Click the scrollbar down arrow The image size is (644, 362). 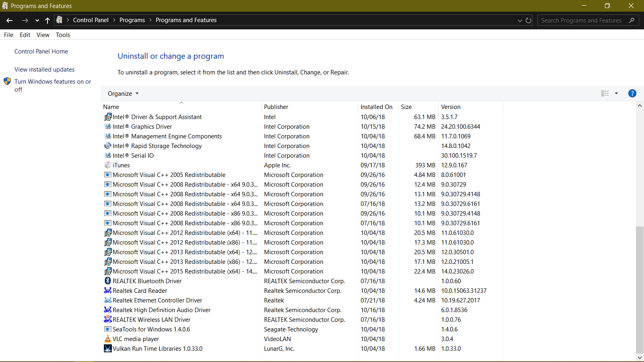pos(640,357)
